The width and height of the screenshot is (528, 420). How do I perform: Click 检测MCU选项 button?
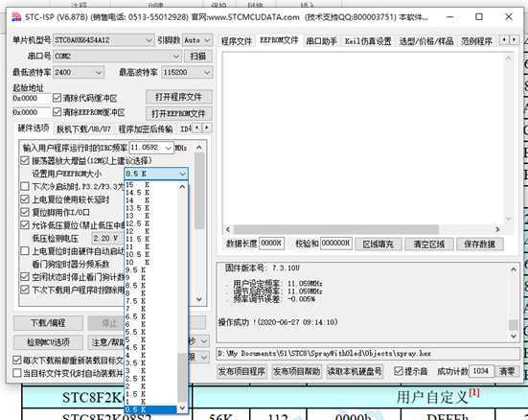click(x=48, y=342)
